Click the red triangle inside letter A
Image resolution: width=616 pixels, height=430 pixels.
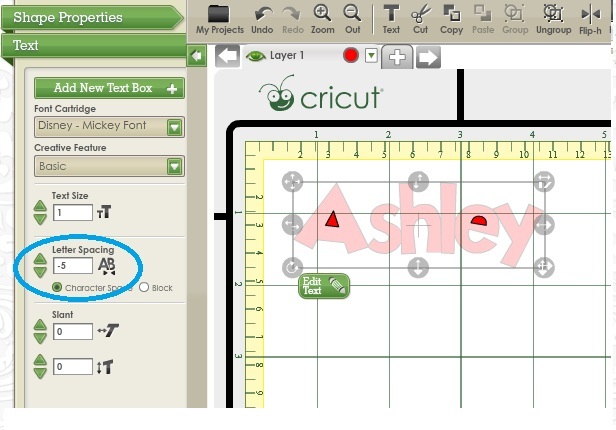332,220
